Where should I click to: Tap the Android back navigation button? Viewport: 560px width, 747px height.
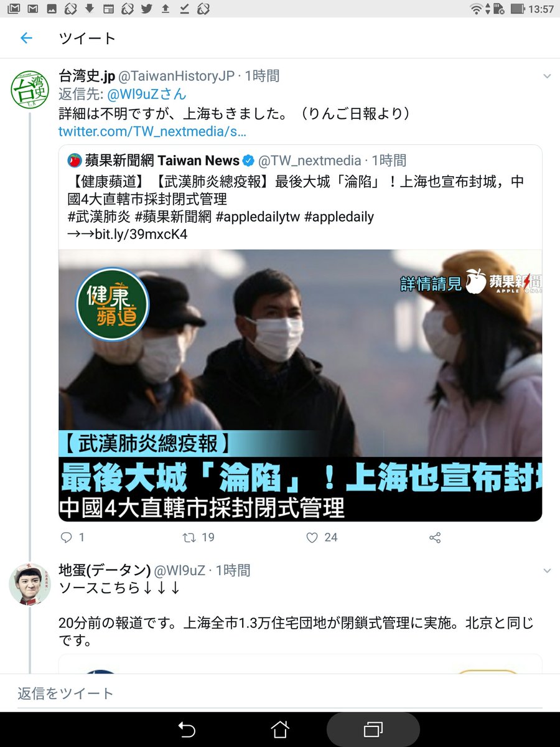coord(187,729)
